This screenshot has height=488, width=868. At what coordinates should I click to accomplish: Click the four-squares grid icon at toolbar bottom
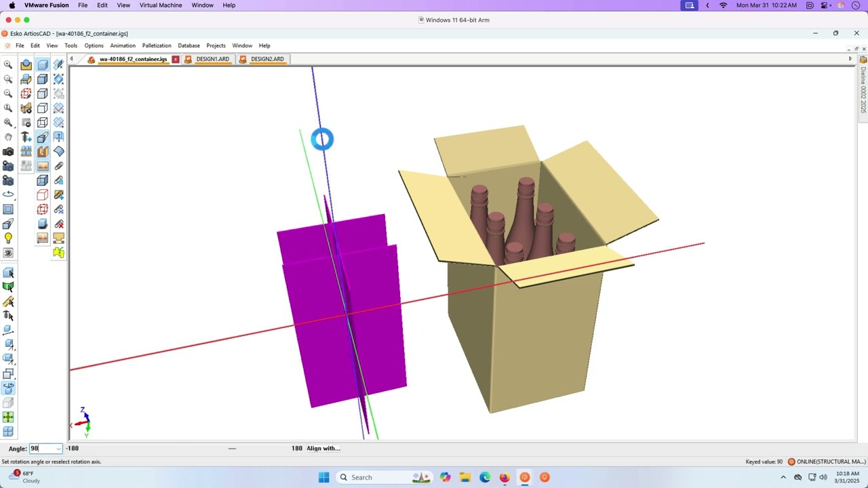[8, 432]
